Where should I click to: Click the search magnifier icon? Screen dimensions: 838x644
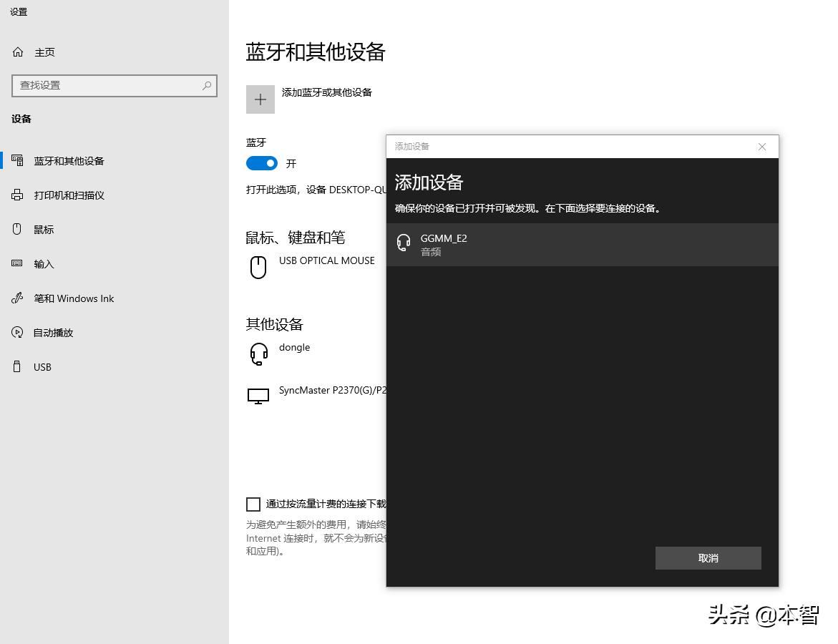click(x=207, y=86)
